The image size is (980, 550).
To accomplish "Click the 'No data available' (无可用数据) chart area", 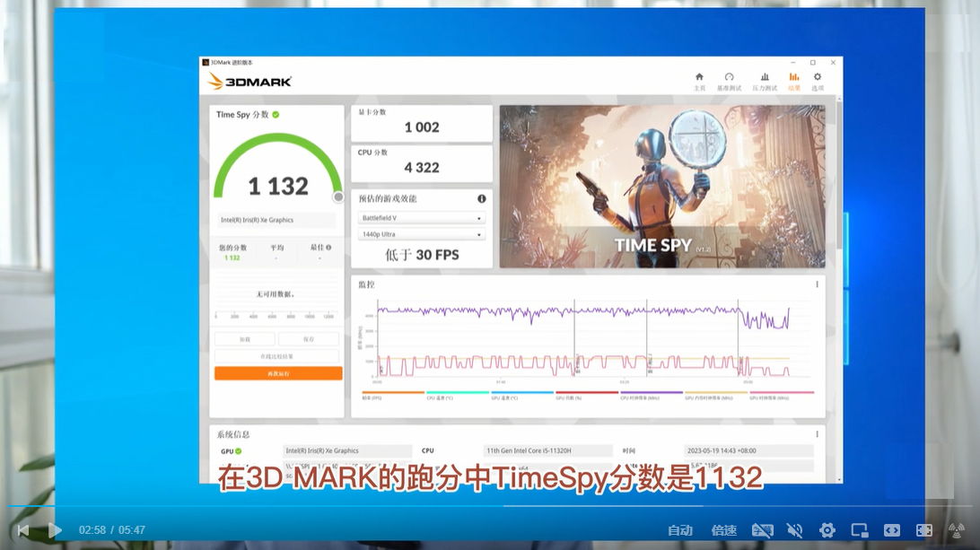I will 276,293.
